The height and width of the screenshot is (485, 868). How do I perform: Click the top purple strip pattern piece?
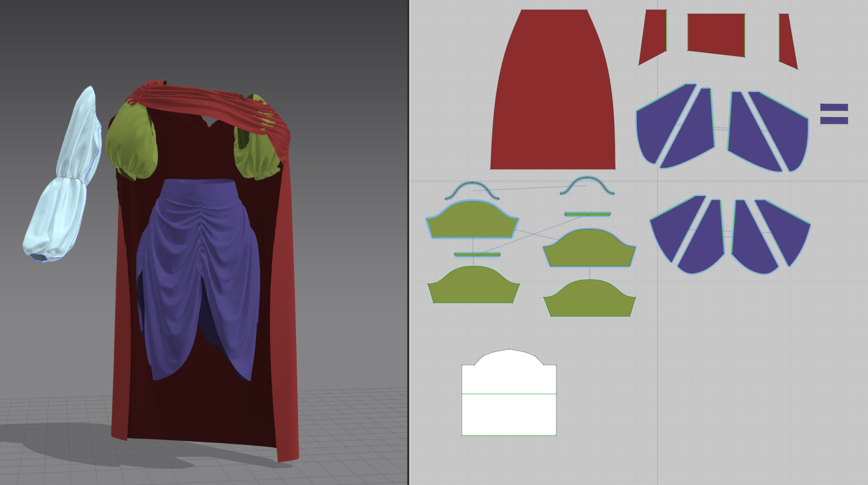coord(834,107)
